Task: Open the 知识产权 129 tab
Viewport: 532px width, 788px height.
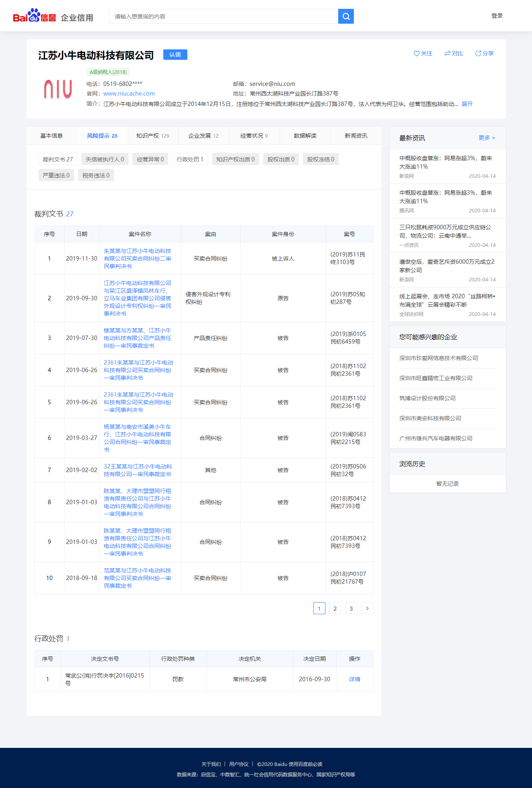Action: 152,136
